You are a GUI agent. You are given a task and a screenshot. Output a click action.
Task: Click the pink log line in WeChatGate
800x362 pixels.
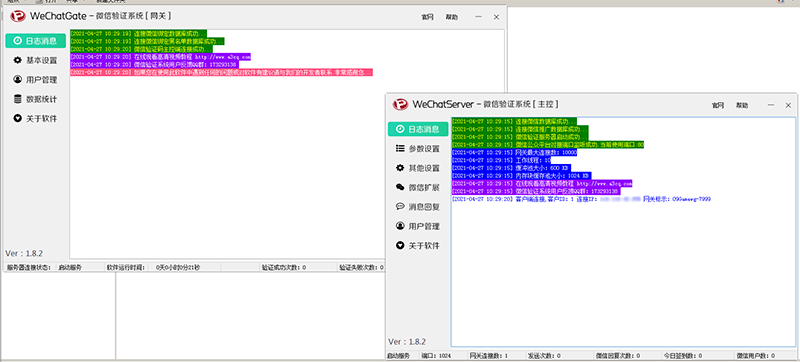[x=221, y=73]
